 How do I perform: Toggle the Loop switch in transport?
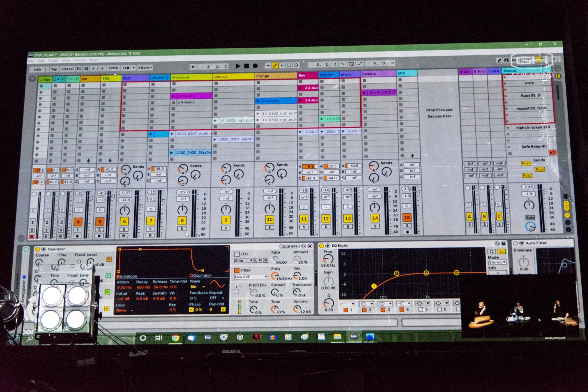pyautogui.click(x=352, y=64)
